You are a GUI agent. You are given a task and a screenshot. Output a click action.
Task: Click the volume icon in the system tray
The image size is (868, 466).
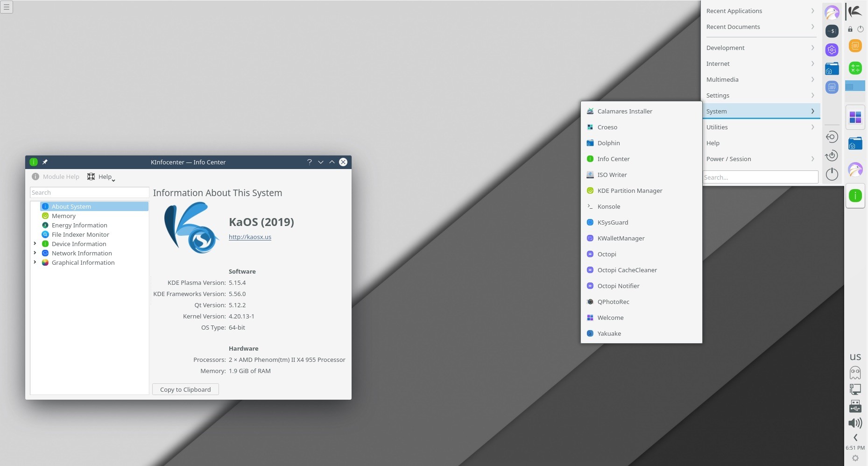(855, 423)
